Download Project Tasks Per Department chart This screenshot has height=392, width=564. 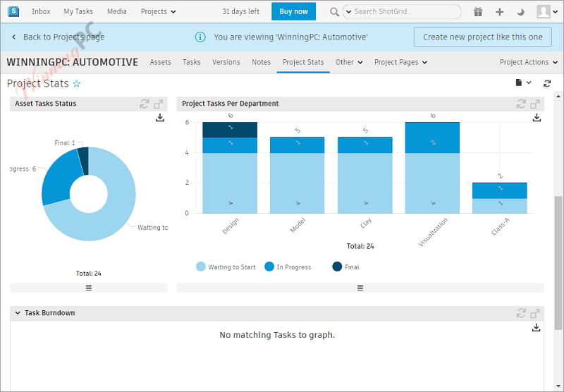tap(537, 117)
